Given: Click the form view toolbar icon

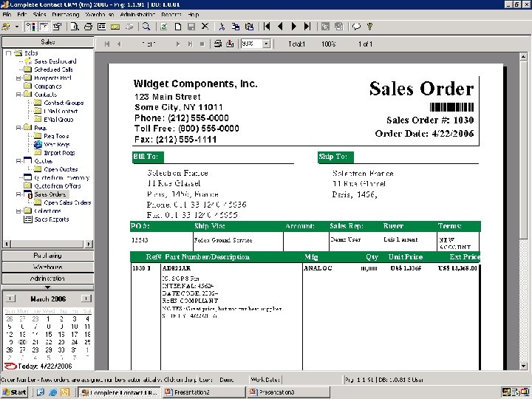Looking at the screenshot, I should tap(101, 27).
